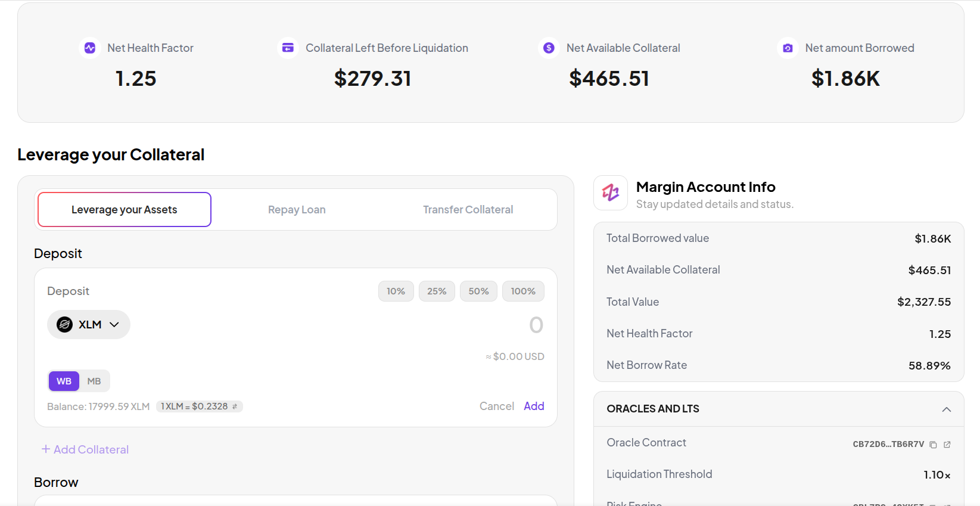Set deposit to 10%
This screenshot has height=506, width=980.
coord(396,291)
